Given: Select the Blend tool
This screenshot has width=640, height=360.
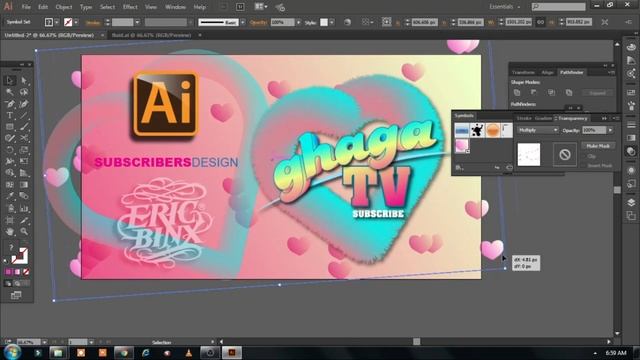Looking at the screenshot, I should pos(24,196).
